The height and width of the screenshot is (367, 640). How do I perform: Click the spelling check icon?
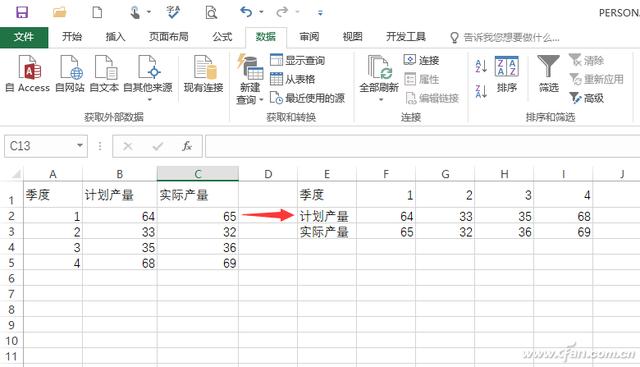pos(173,12)
